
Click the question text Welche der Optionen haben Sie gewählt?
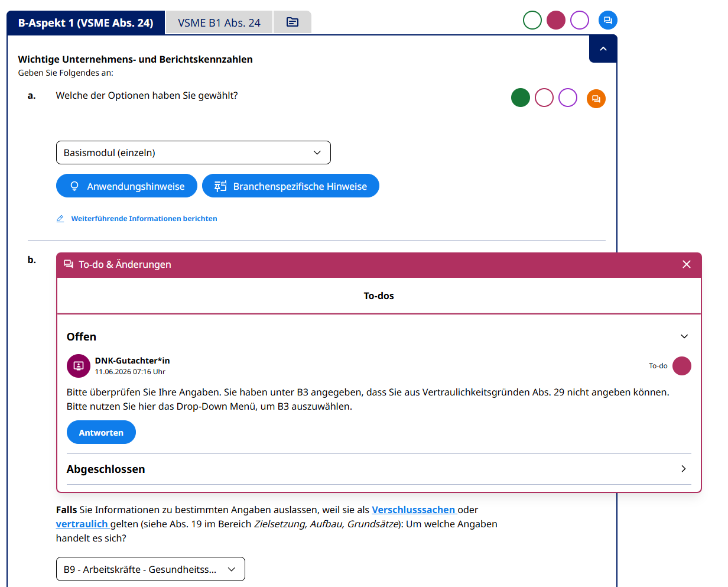[x=147, y=95]
